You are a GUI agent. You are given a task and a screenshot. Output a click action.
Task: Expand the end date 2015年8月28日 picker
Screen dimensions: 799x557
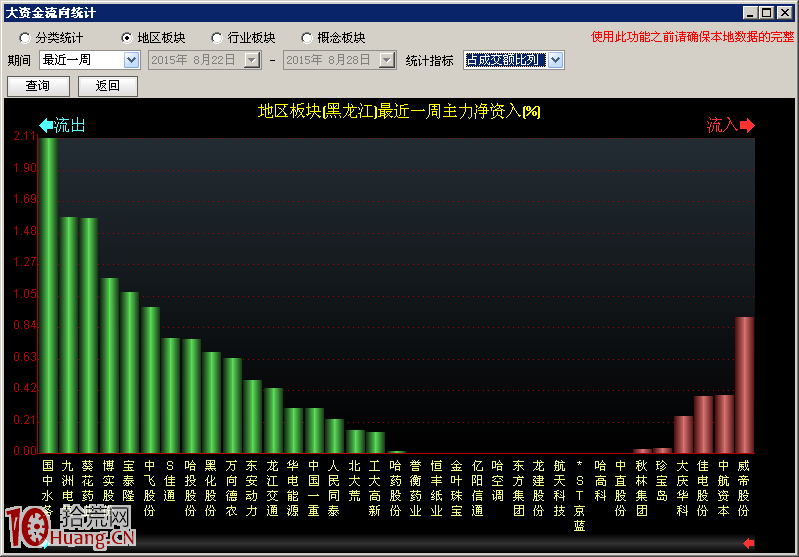coord(387,60)
